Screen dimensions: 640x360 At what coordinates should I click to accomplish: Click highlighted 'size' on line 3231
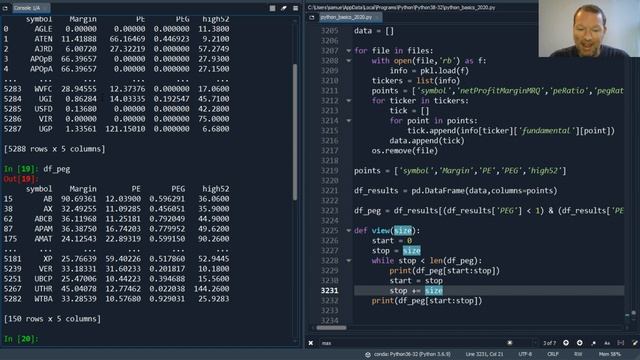(x=433, y=291)
